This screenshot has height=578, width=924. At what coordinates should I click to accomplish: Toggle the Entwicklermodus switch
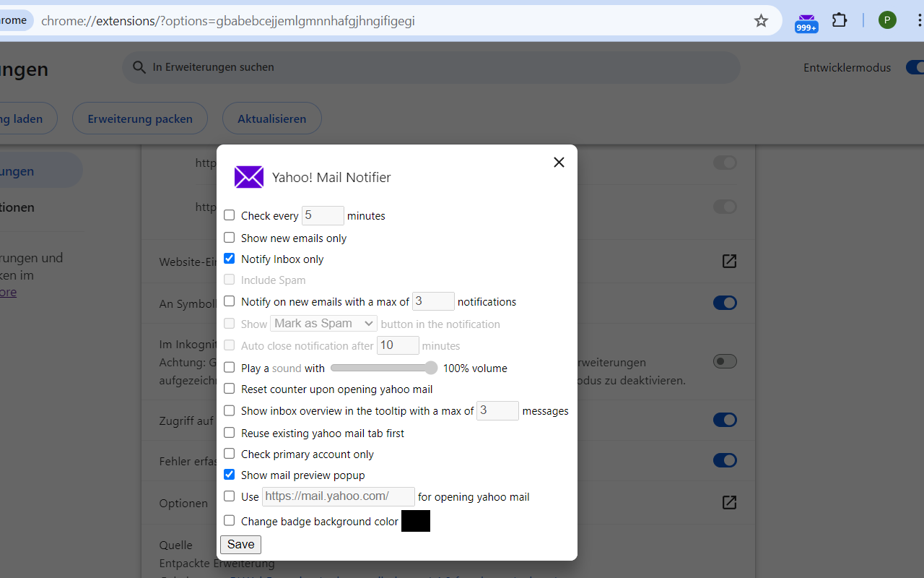[915, 67]
